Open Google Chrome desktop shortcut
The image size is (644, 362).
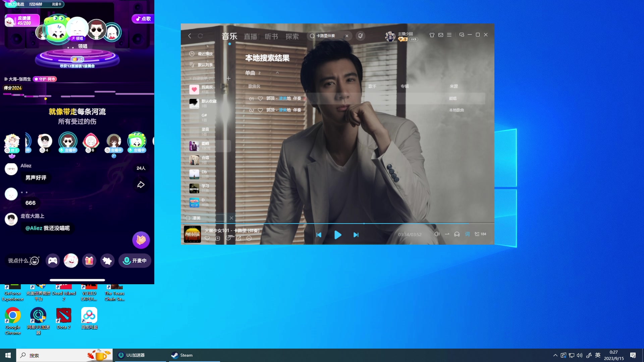pyautogui.click(x=13, y=321)
